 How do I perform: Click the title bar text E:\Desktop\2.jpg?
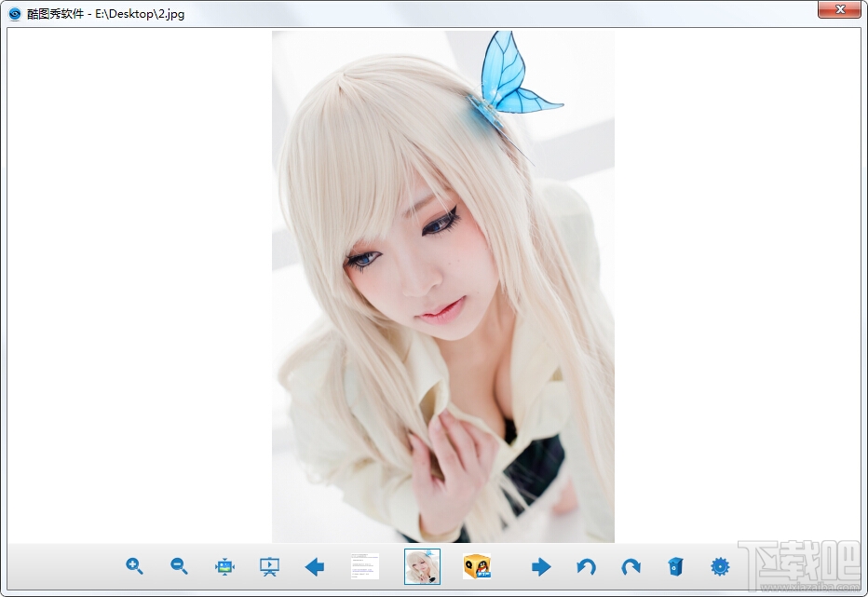pos(140,14)
